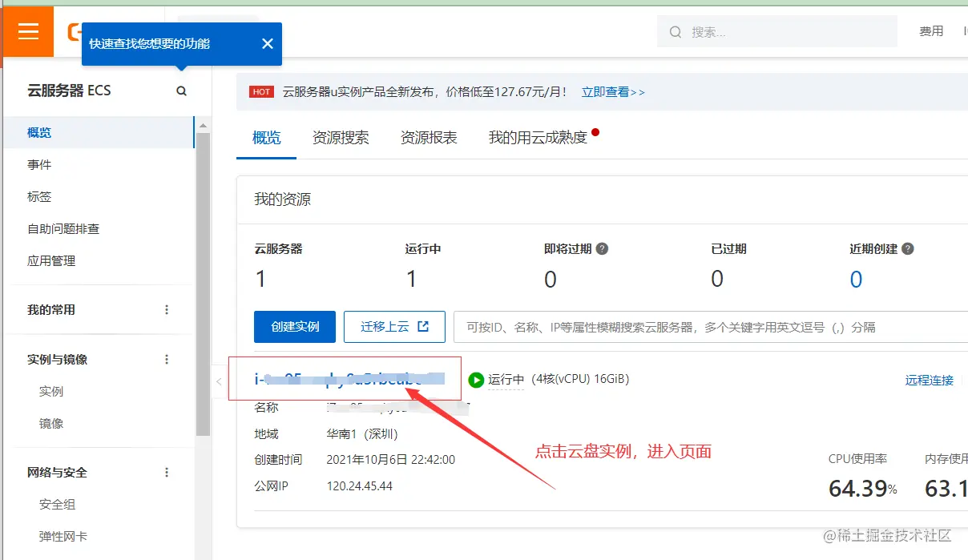
Task: Click the sidebar scrollbar up arrow
Action: (204, 126)
